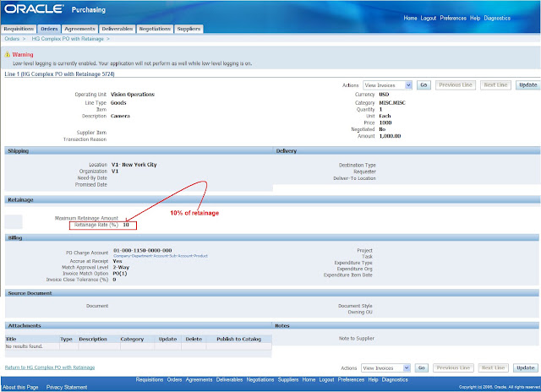The height and width of the screenshot is (392, 541).
Task: Click the Oracle logo
Action: point(34,9)
